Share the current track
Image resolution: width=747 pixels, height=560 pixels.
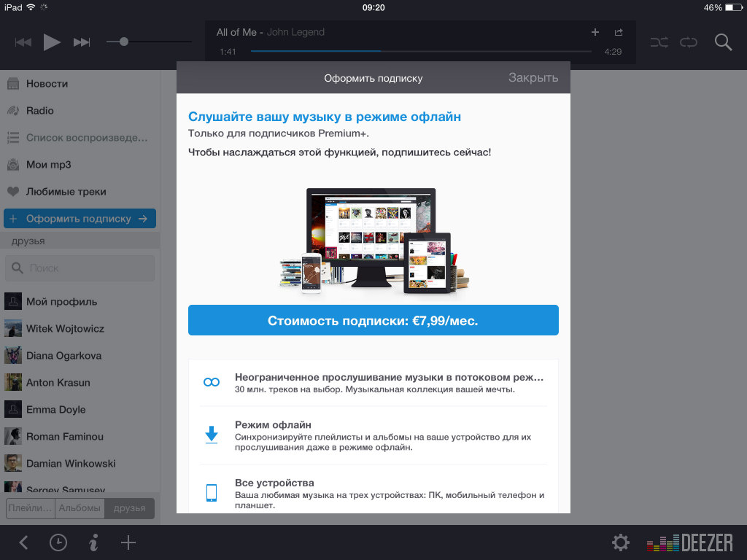619,32
